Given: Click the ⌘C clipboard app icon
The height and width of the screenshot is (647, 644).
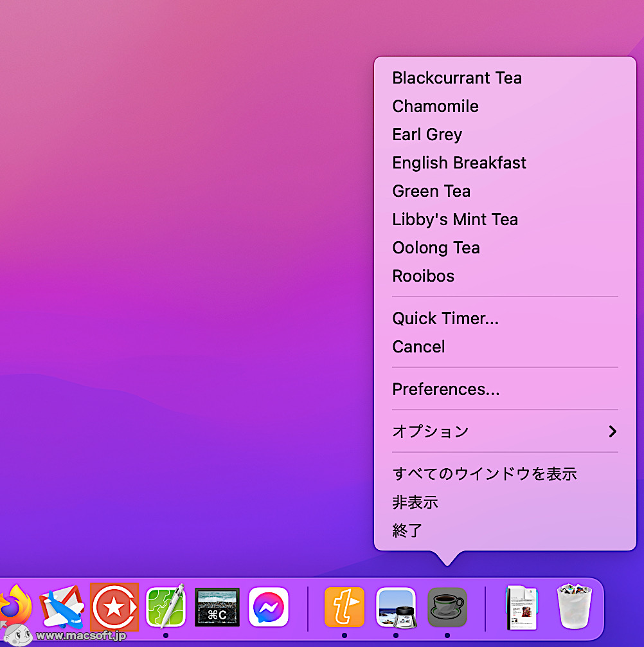Looking at the screenshot, I should click(217, 607).
